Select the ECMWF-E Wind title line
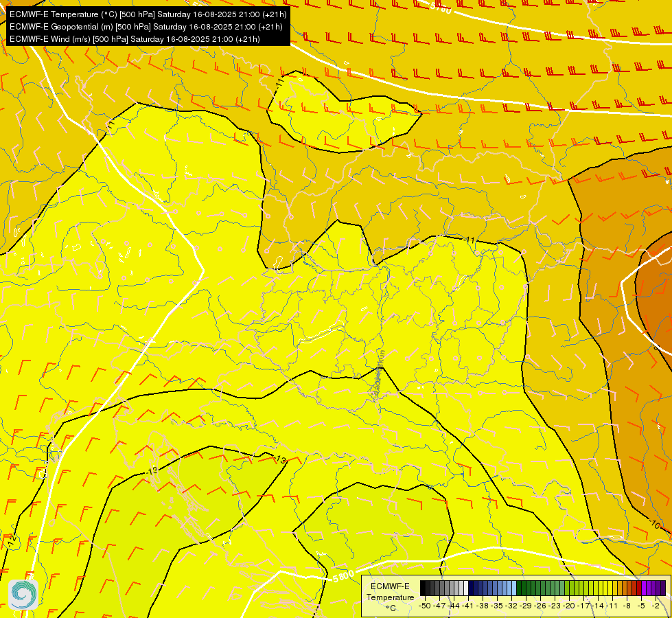This screenshot has height=618, width=672. (x=135, y=39)
